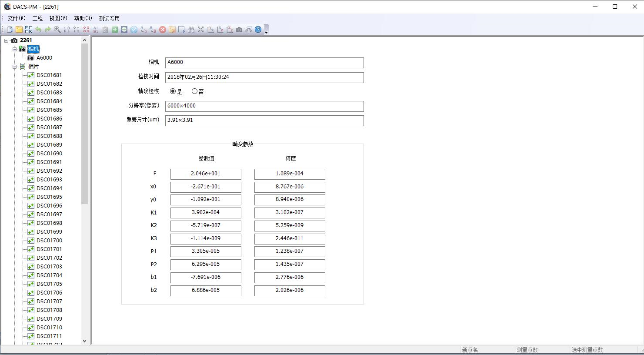Open project using the yellow folder icon
Viewport: 644px width, 355px height.
pos(19,30)
